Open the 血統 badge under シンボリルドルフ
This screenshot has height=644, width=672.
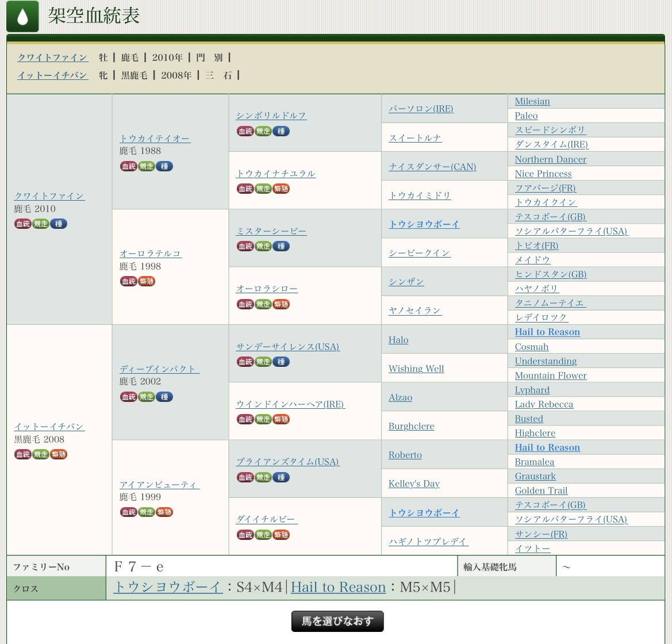point(245,131)
